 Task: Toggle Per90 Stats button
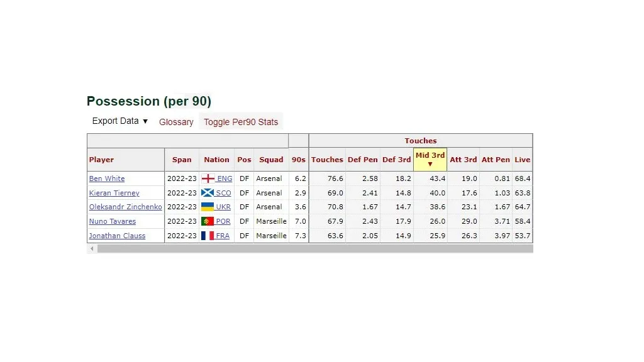(x=240, y=122)
